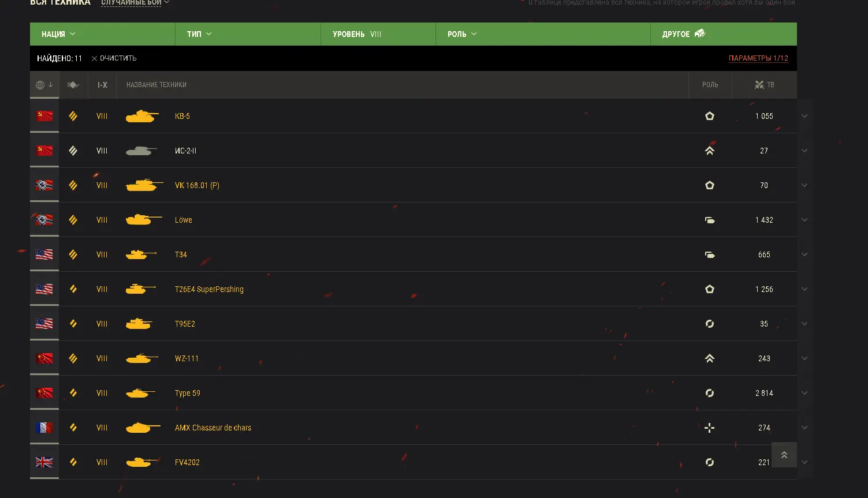The width and height of the screenshot is (868, 498).
Task: Expand the T34 row details
Action: click(804, 254)
